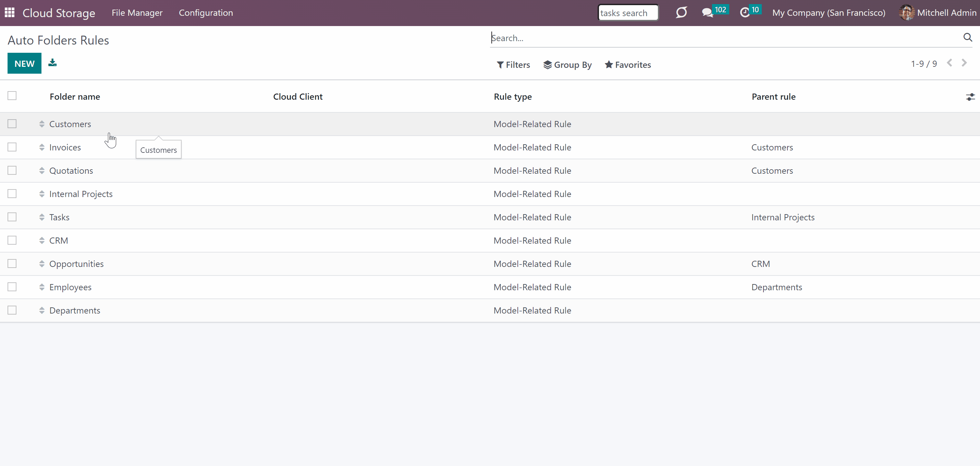The width and height of the screenshot is (980, 466).
Task: Open the Employees folder rule
Action: click(70, 287)
